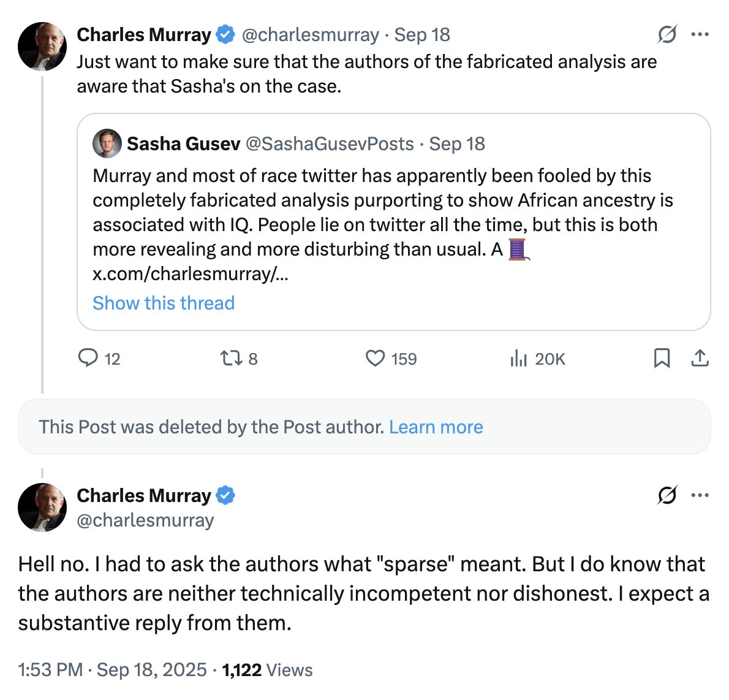Click Charles Murray's avatar on first post
The image size is (729, 700).
pos(42,47)
